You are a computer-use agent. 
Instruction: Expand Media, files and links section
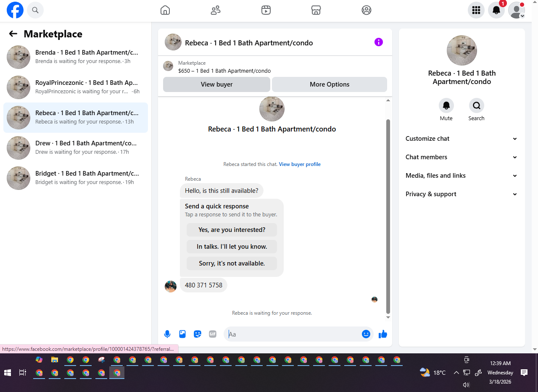coord(462,176)
